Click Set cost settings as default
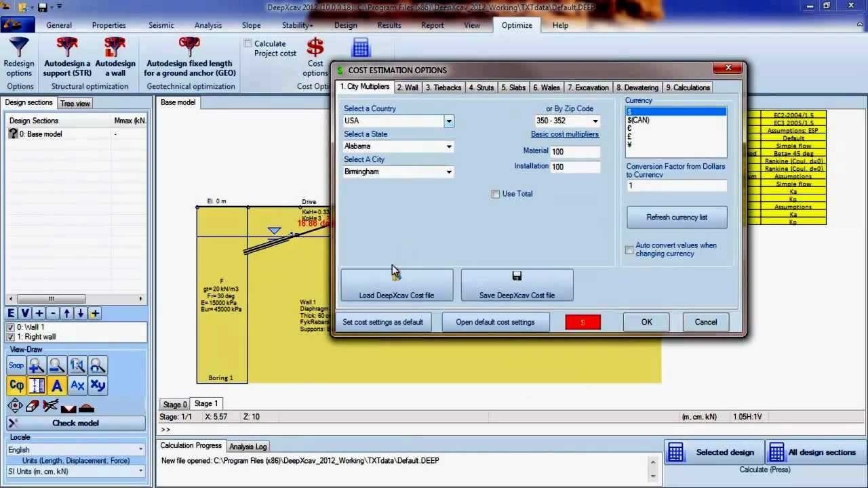The height and width of the screenshot is (488, 868). click(382, 322)
